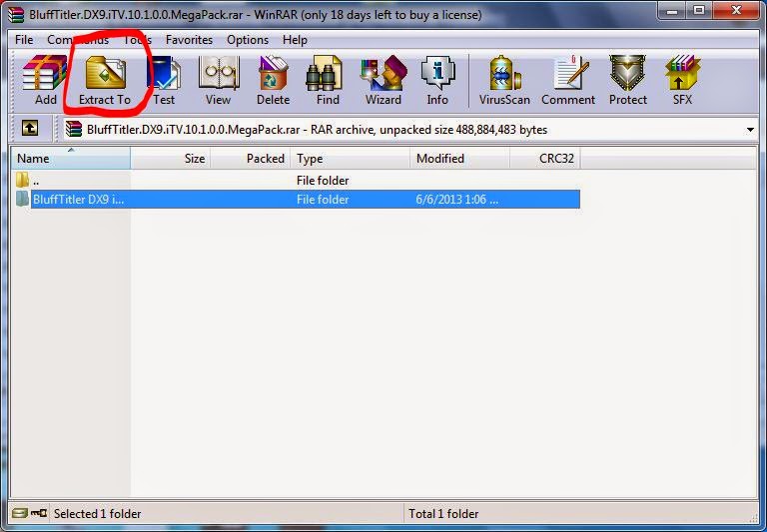The width and height of the screenshot is (767, 532).
Task: Sort by the Size column header
Action: [x=170, y=158]
